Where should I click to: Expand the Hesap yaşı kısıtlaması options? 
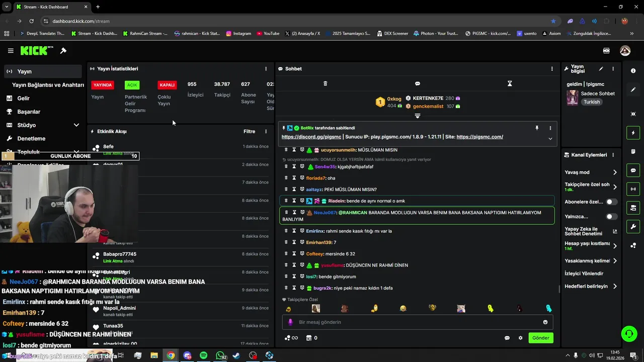tap(615, 246)
